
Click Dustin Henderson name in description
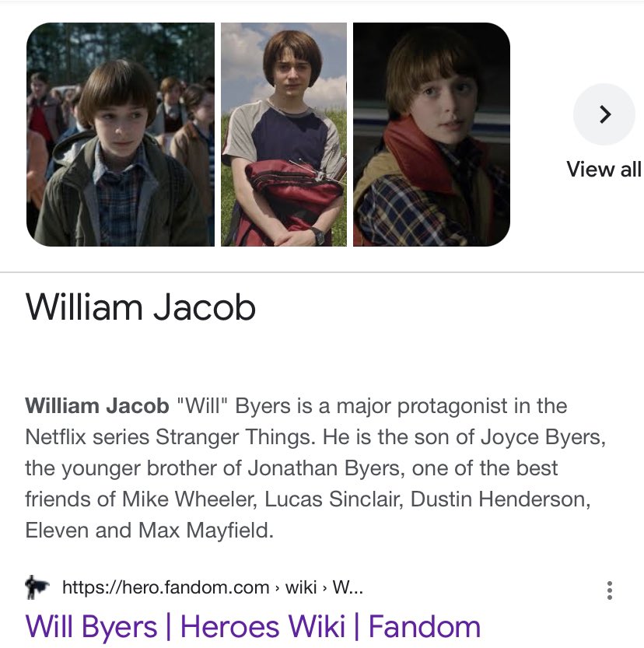(500, 499)
